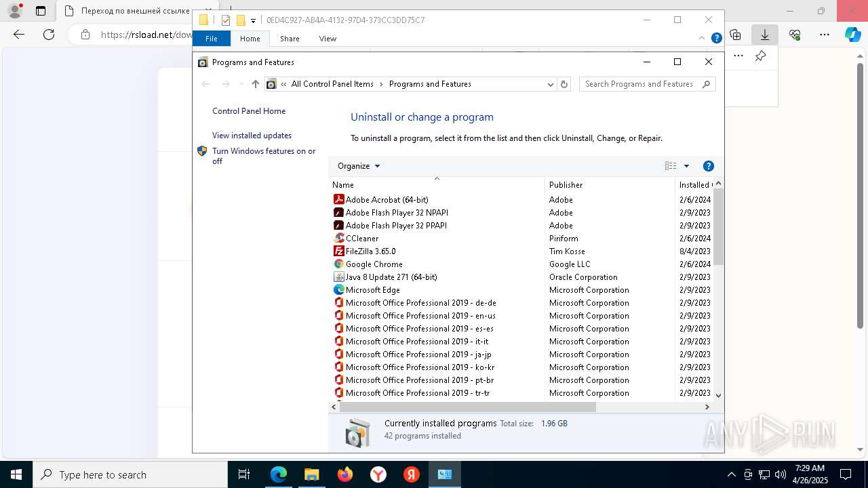Viewport: 868px width, 488px height.
Task: Click the Google LLC publisher cell
Action: pyautogui.click(x=570, y=264)
